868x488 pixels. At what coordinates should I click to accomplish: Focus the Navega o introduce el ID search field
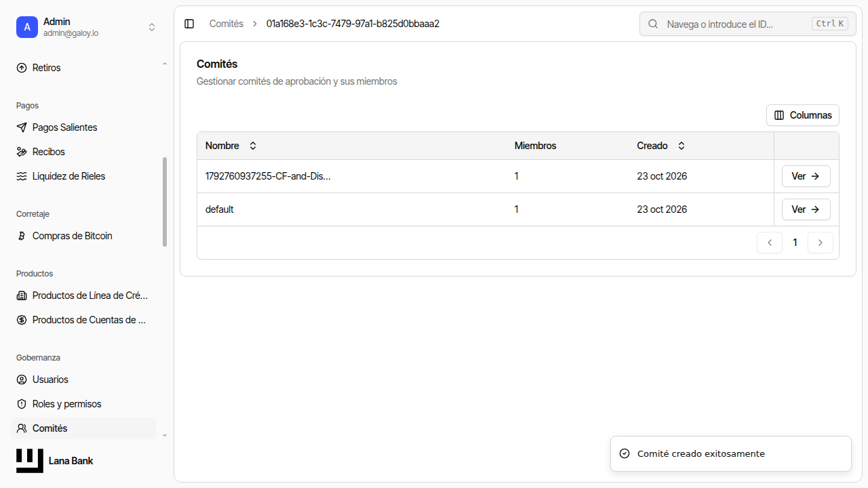coord(748,24)
